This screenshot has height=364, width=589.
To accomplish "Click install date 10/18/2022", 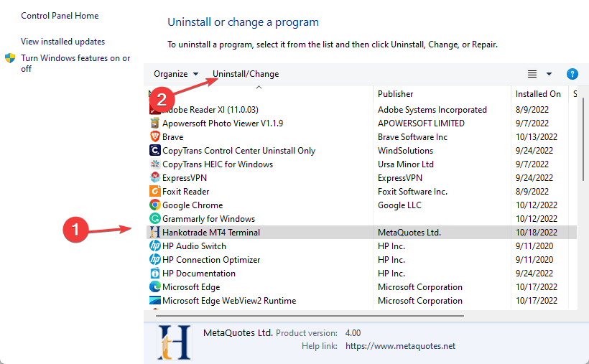I will pos(537,232).
